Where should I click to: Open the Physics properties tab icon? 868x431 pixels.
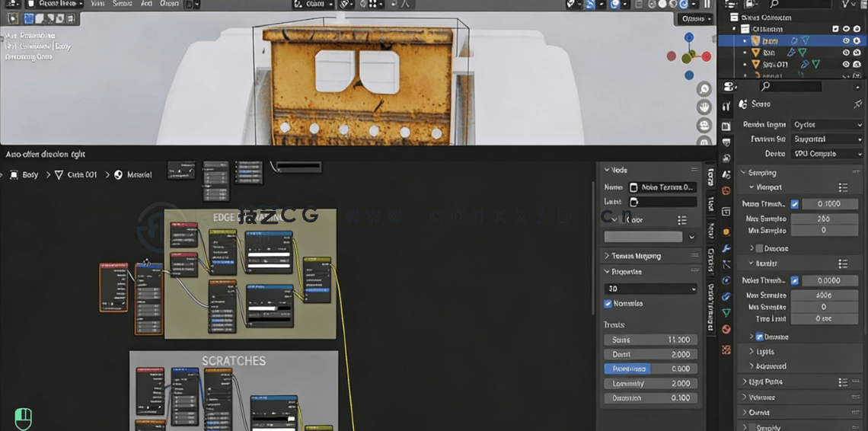click(726, 280)
